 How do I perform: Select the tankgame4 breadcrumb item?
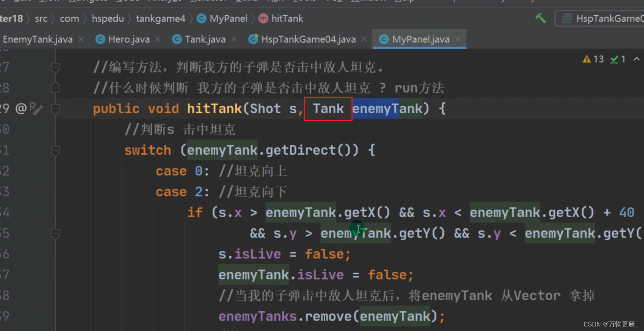point(161,18)
